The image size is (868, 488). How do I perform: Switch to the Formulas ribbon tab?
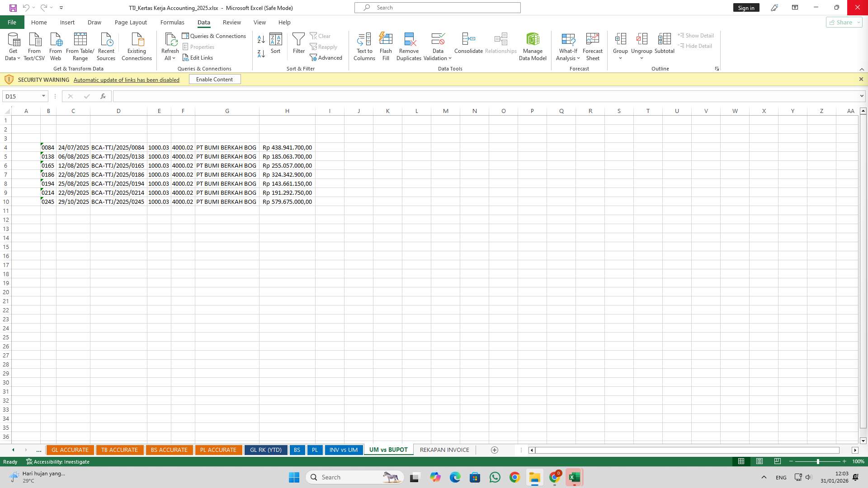[x=172, y=22]
